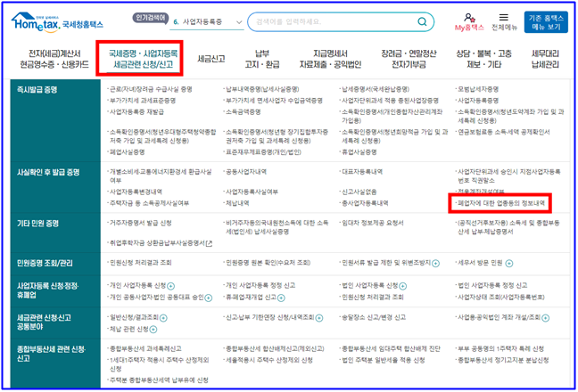Open 휴업사실증명 link

[359, 152]
